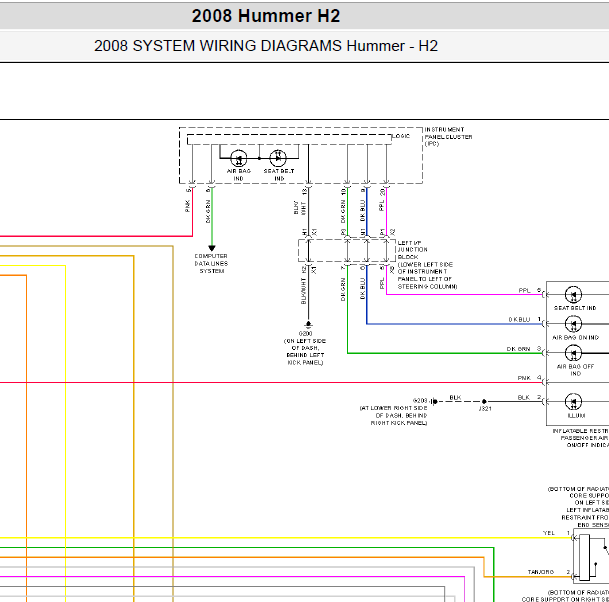Click the Logic label inside the cluster
The height and width of the screenshot is (602, 609).
point(401,135)
